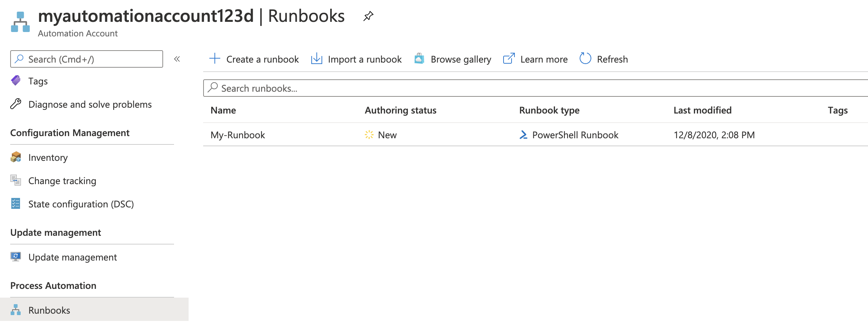Viewport: 868px width, 326px height.
Task: Click the Tags purple tag icon in sidebar
Action: [16, 81]
